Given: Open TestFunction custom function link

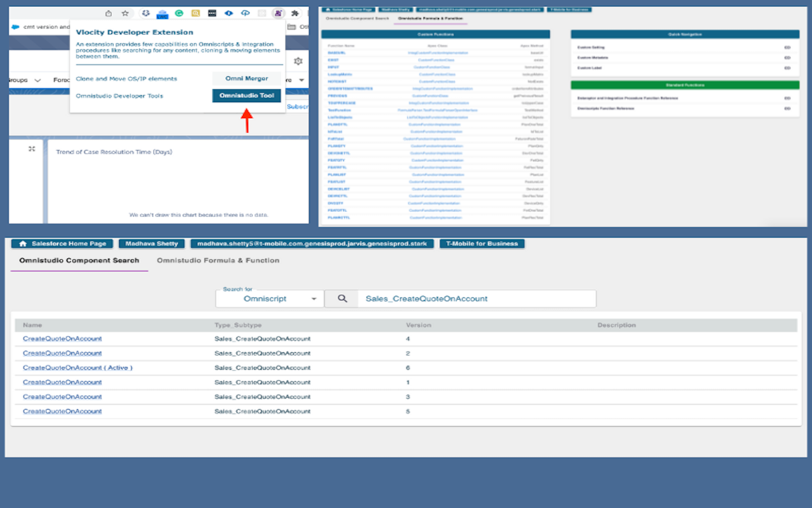Looking at the screenshot, I should pyautogui.click(x=339, y=110).
